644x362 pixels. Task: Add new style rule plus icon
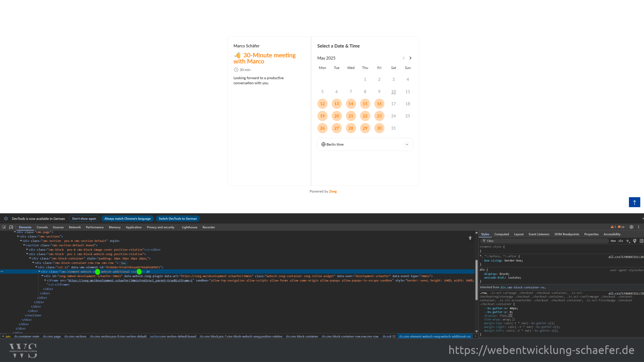click(628, 241)
